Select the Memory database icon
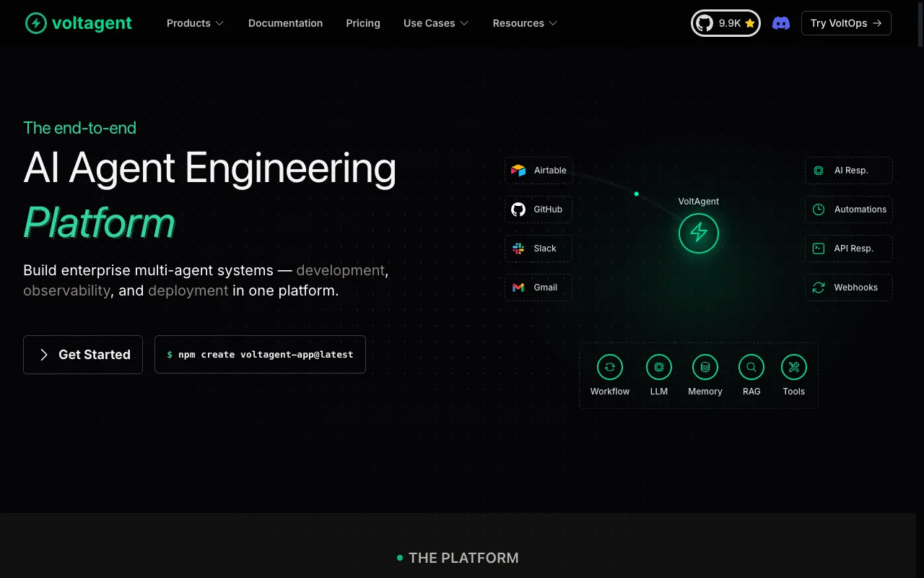The height and width of the screenshot is (578, 924). [x=705, y=367]
